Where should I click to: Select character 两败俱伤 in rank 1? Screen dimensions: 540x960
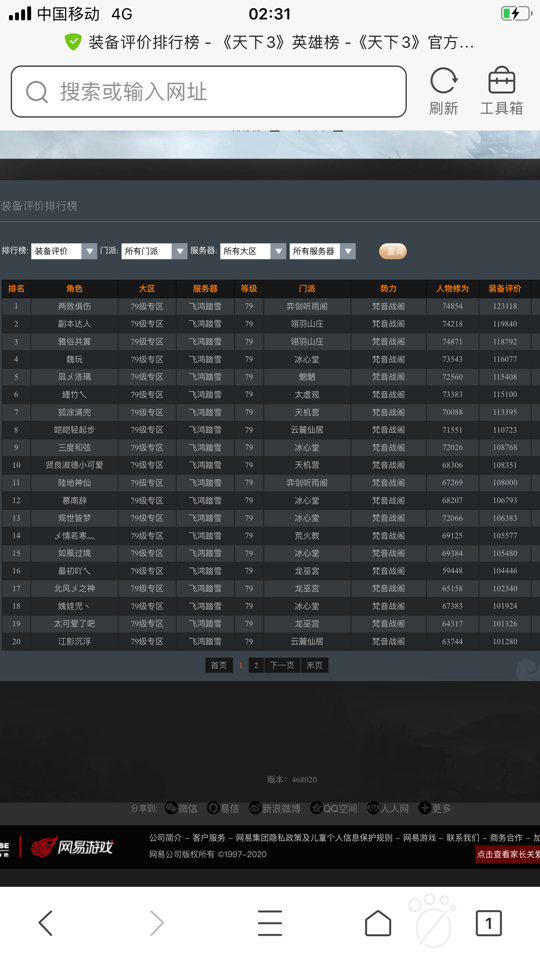coord(74,306)
